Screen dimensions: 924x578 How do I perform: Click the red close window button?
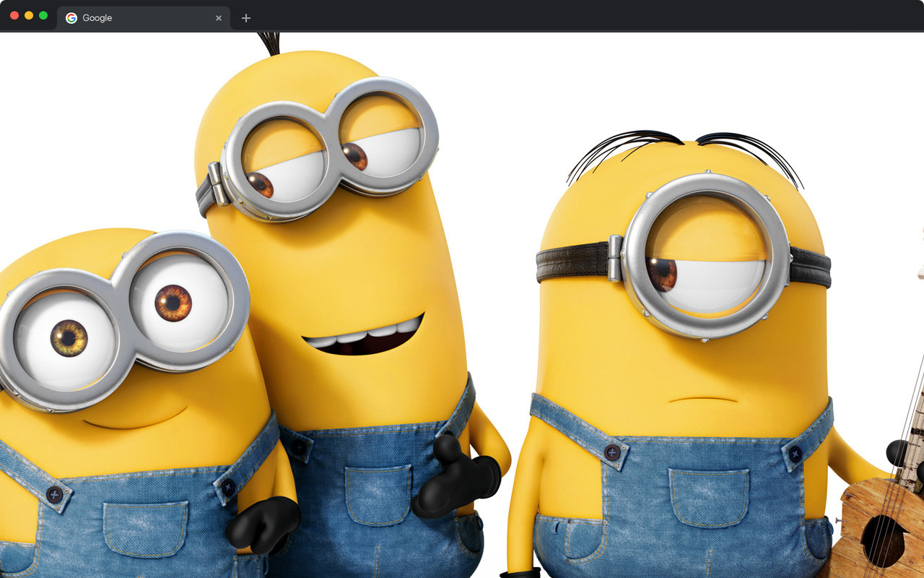tap(14, 15)
